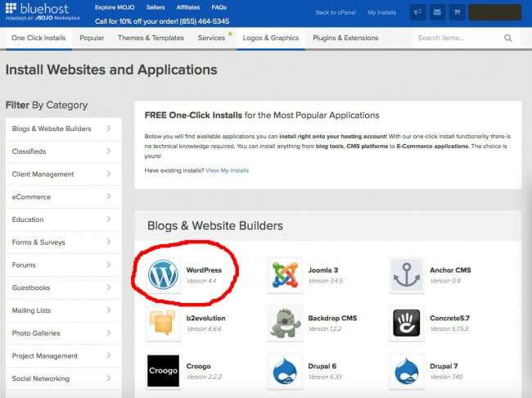Choose the Backdrop CMS mascot icon
The width and height of the screenshot is (532, 398).
[x=284, y=323]
